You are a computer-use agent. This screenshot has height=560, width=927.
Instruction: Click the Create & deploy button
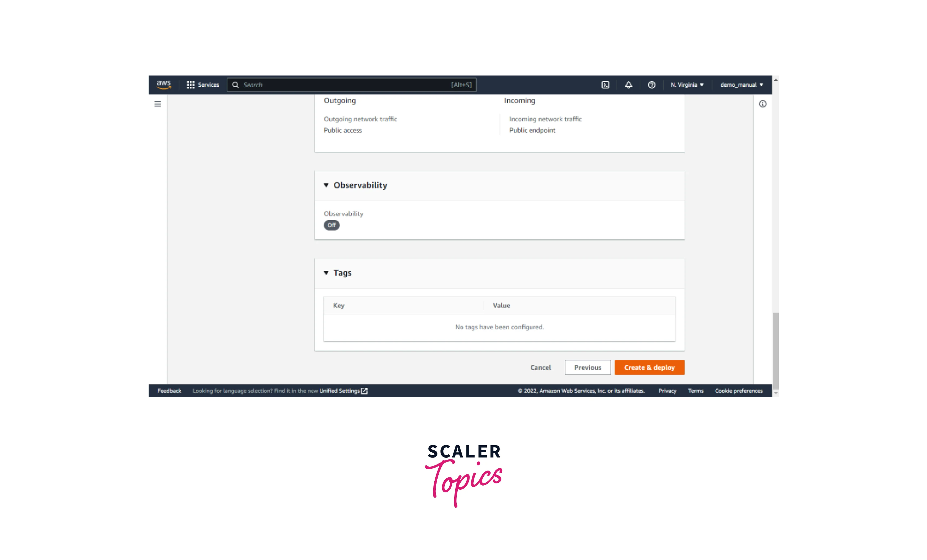pyautogui.click(x=649, y=367)
